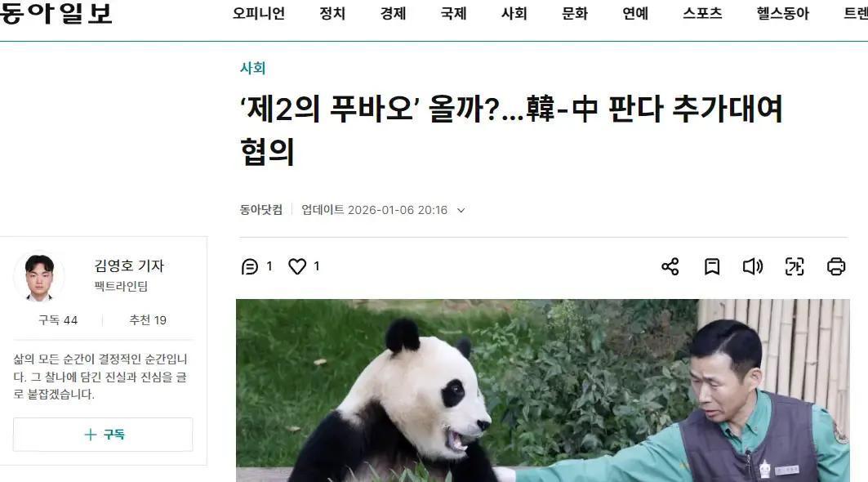Like the article with heart icon

point(297,266)
